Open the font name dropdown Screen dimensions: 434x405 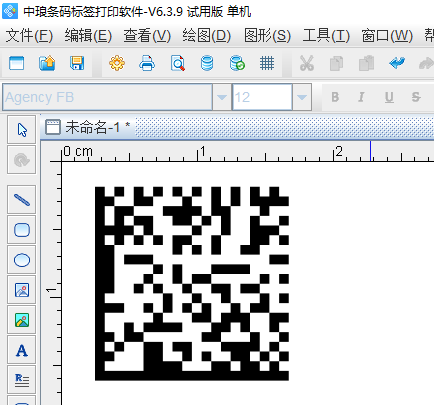(x=222, y=97)
